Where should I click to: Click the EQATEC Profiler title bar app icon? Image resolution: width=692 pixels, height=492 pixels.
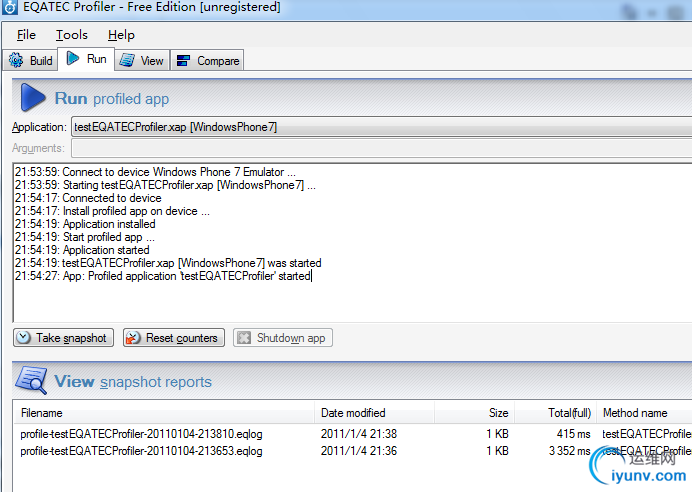(10, 7)
